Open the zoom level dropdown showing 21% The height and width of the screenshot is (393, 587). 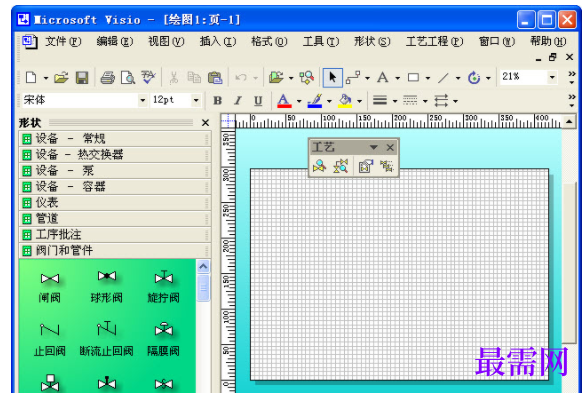(552, 77)
